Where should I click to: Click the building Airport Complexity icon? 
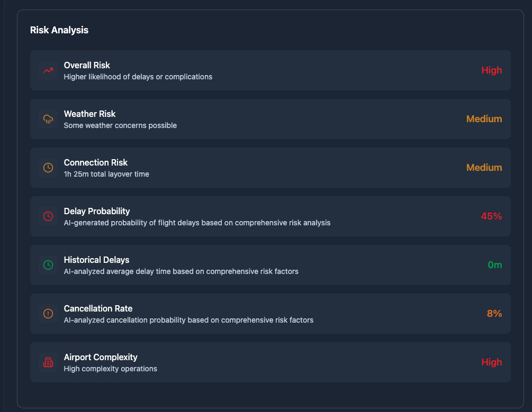(48, 362)
